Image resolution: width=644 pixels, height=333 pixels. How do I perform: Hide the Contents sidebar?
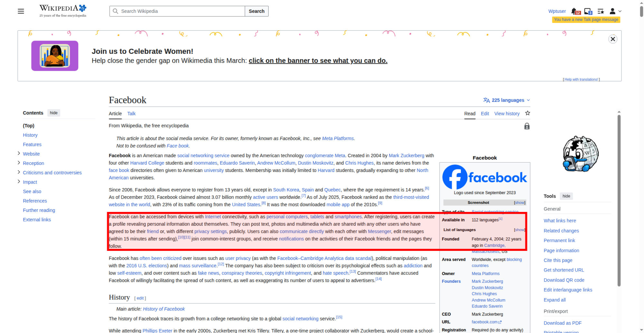pos(54,113)
